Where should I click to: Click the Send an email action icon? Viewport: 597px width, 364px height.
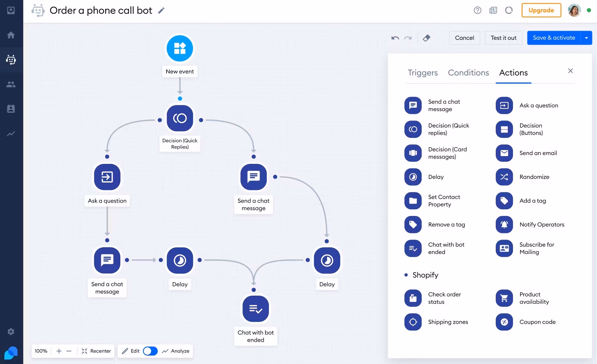point(504,153)
